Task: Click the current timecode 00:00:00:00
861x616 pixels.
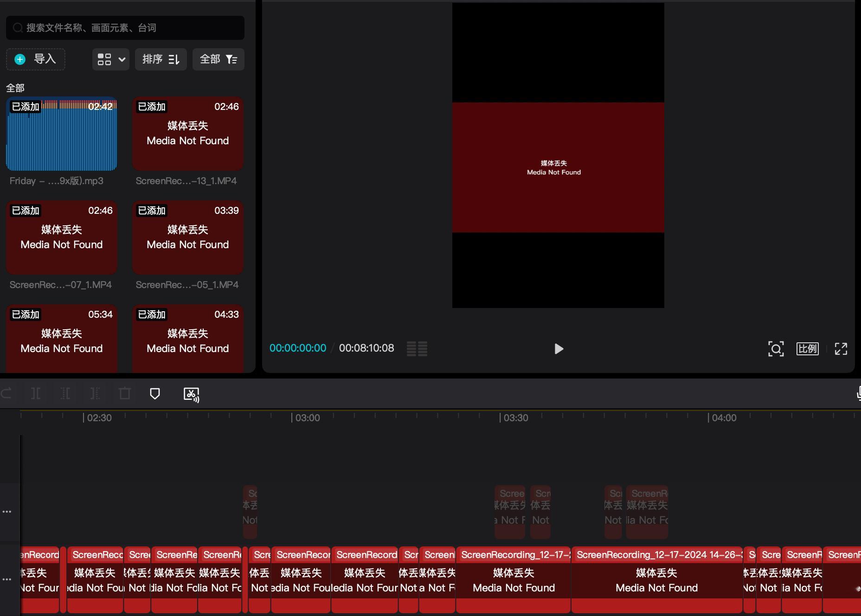Action: tap(298, 348)
